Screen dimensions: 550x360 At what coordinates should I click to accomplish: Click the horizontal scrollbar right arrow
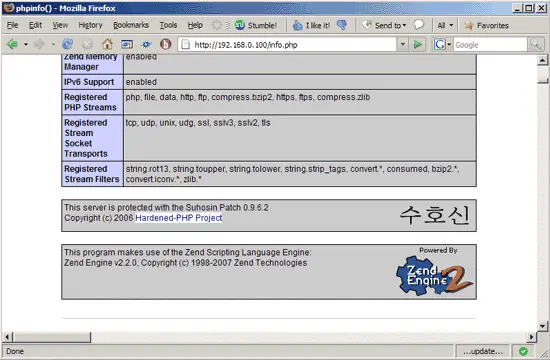(x=532, y=337)
